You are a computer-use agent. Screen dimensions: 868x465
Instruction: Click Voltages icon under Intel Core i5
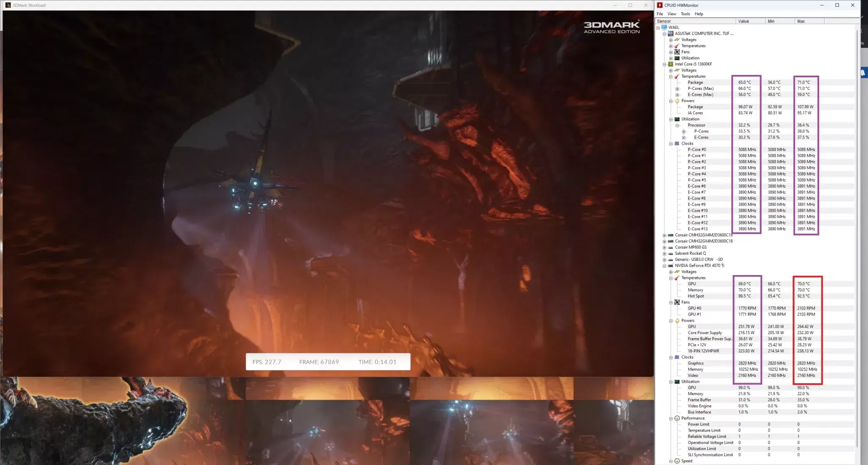pyautogui.click(x=677, y=70)
